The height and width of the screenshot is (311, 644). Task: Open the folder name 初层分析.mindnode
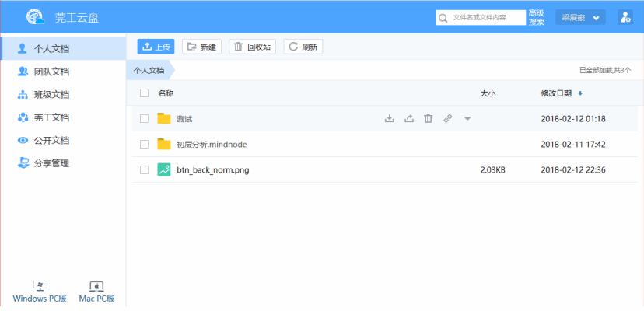pos(212,144)
